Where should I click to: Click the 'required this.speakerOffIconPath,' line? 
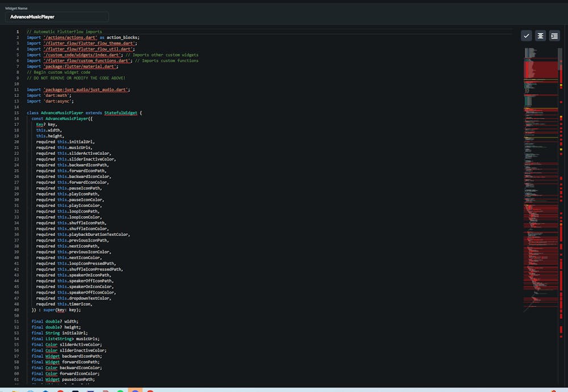75,280
